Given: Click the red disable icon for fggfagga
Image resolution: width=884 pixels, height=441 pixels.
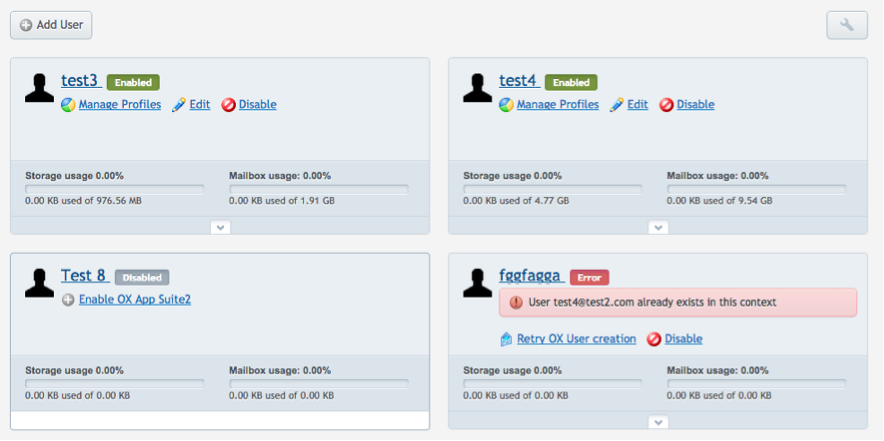Looking at the screenshot, I should (x=654, y=339).
